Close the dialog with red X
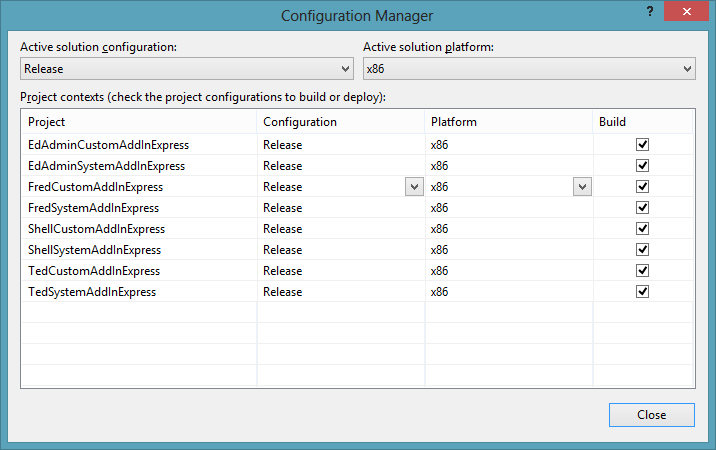The height and width of the screenshot is (450, 716). (686, 11)
